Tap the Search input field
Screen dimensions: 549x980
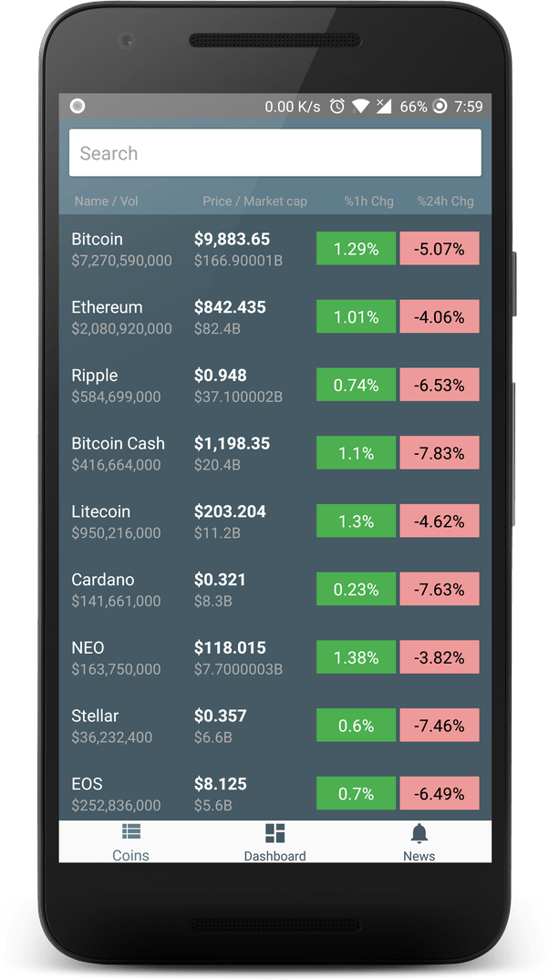pos(274,151)
